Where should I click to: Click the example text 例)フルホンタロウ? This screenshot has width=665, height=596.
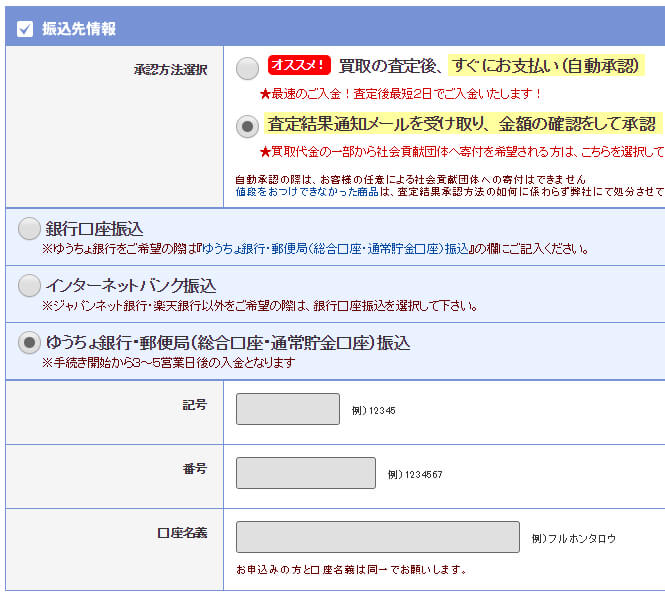click(x=574, y=539)
